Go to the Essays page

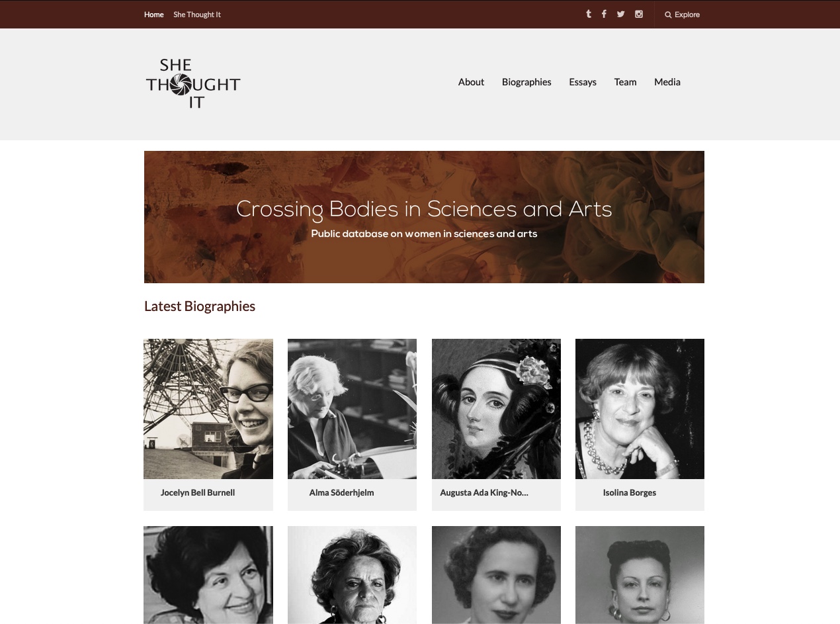pos(583,82)
